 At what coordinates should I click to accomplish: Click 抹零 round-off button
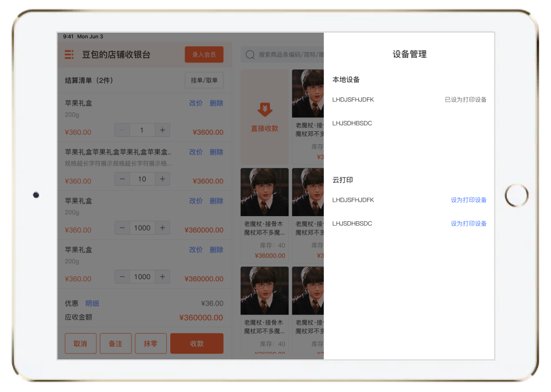click(x=151, y=343)
